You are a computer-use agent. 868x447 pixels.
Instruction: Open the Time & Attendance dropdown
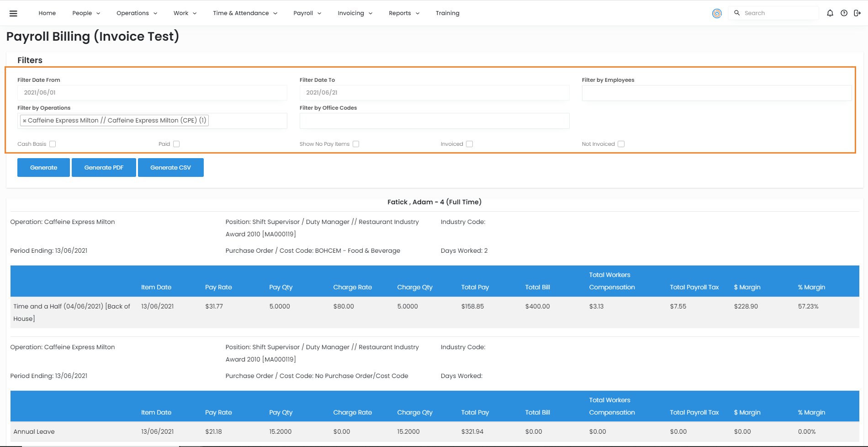(x=245, y=13)
